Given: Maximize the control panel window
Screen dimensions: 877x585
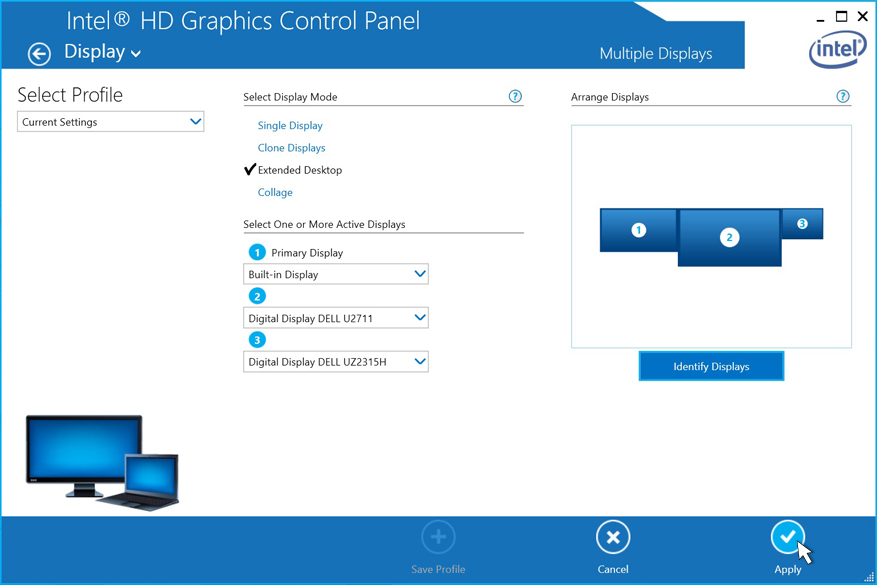Looking at the screenshot, I should coord(841,17).
